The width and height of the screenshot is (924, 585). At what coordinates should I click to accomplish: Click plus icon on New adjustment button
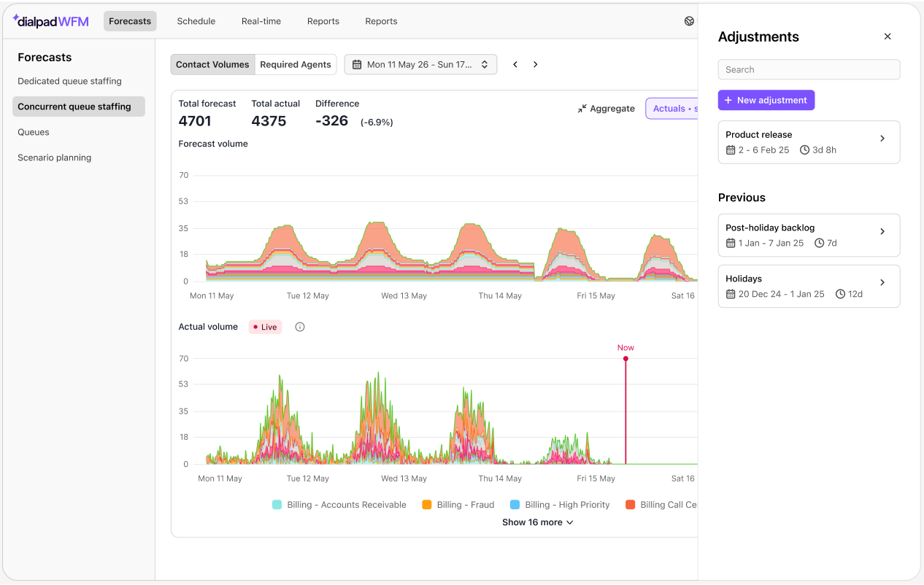(728, 101)
